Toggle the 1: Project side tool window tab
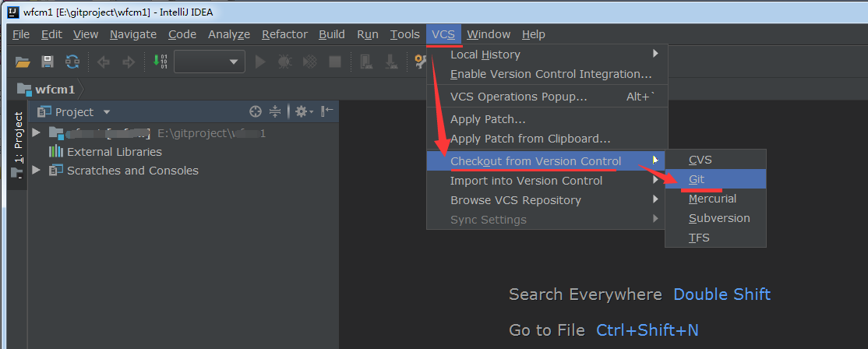 coord(18,145)
